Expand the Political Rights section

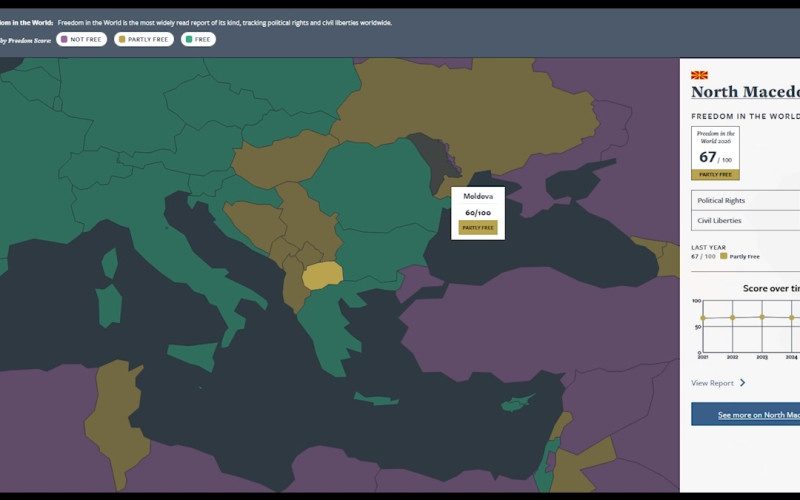[745, 200]
